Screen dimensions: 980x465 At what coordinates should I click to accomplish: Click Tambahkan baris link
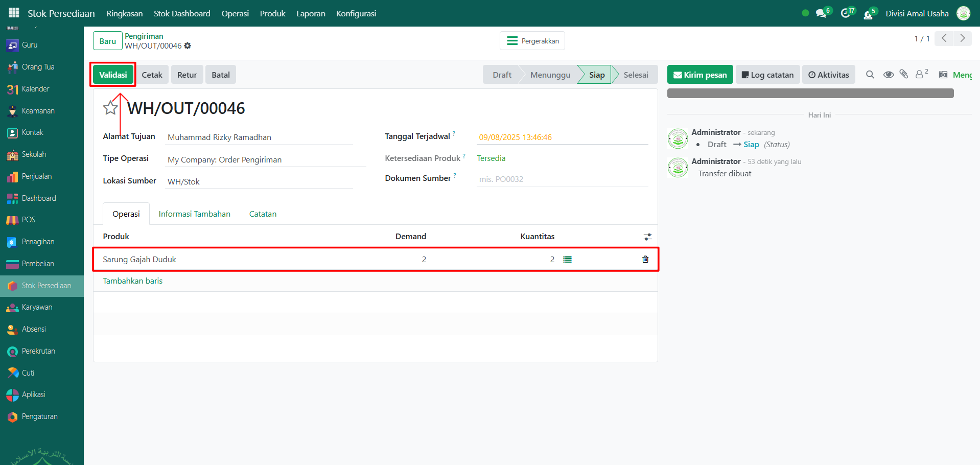coord(133,281)
